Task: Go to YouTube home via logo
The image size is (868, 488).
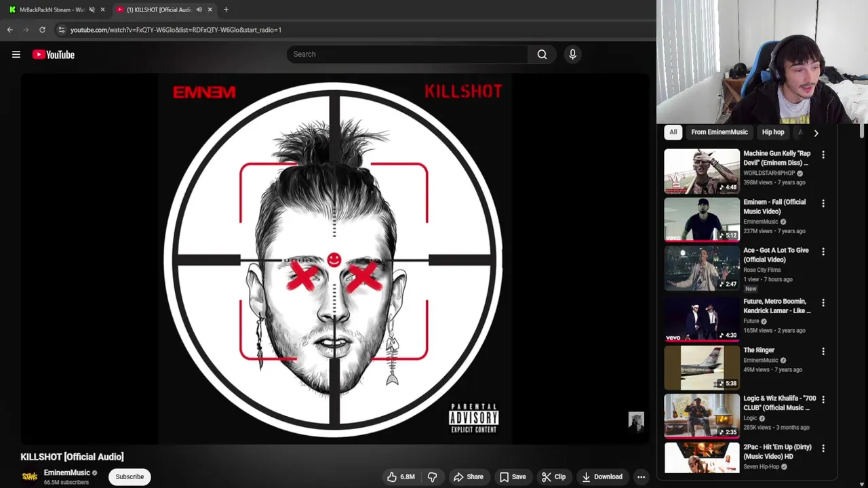Action: tap(53, 54)
